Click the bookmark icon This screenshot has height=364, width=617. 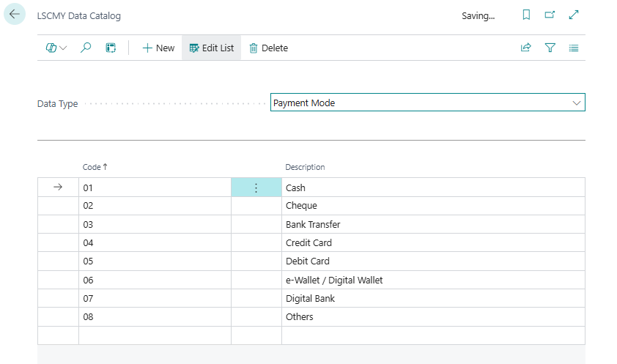pos(526,15)
